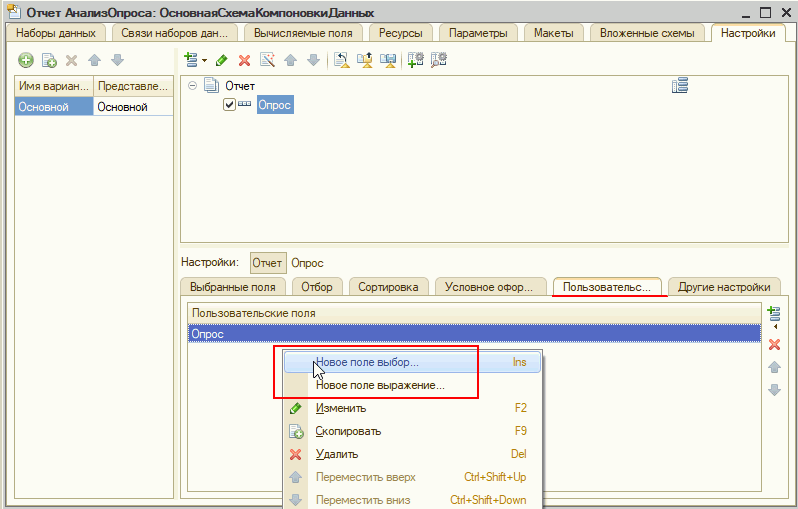798x509 pixels.
Task: Open the Макеты tab
Action: pyautogui.click(x=554, y=33)
